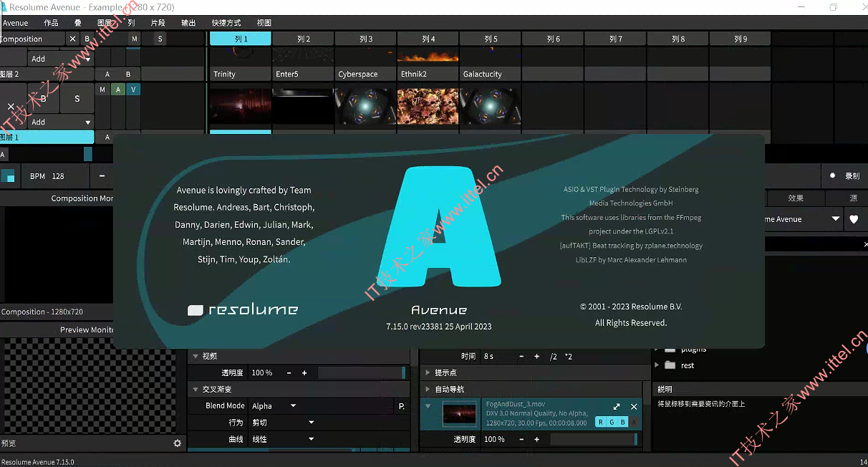Viewport: 868px width, 467px height.
Task: Trigger column 列 2
Action: (x=304, y=39)
